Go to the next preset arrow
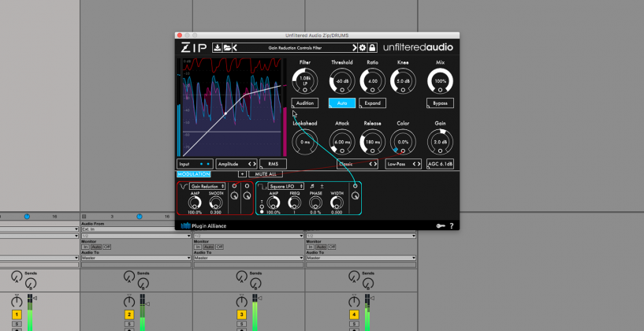The width and height of the screenshot is (644, 331). [x=352, y=47]
